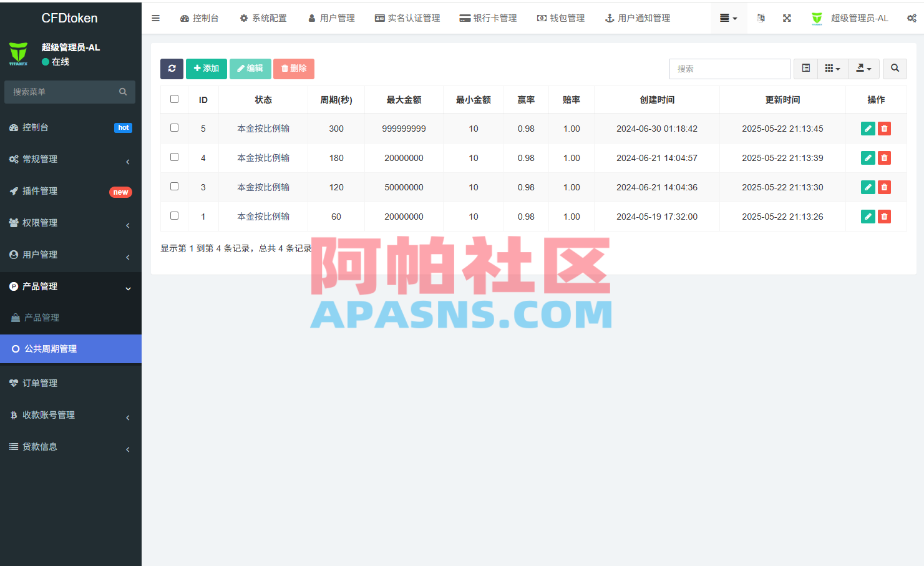Viewport: 924px width, 566px height.
Task: Edit row with ID 5
Action: click(x=868, y=129)
